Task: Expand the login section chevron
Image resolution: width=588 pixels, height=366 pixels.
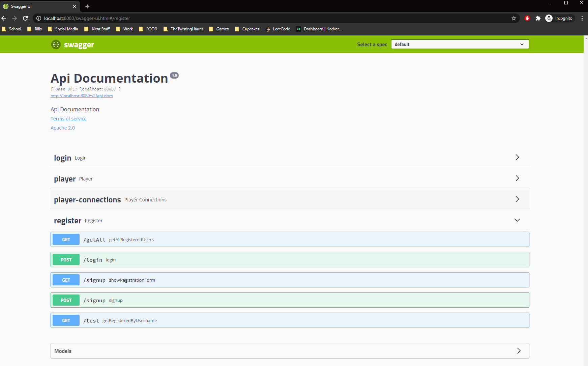Action: click(x=517, y=157)
